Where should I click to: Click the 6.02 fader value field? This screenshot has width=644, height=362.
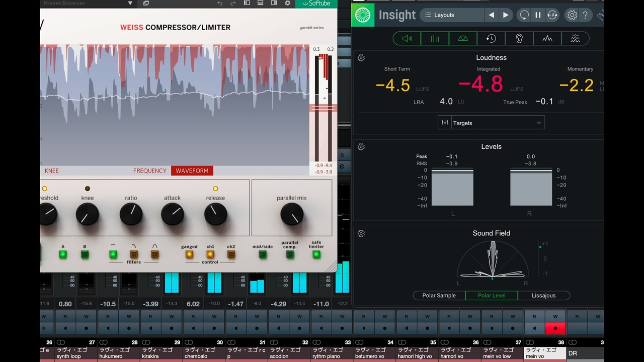click(x=193, y=304)
